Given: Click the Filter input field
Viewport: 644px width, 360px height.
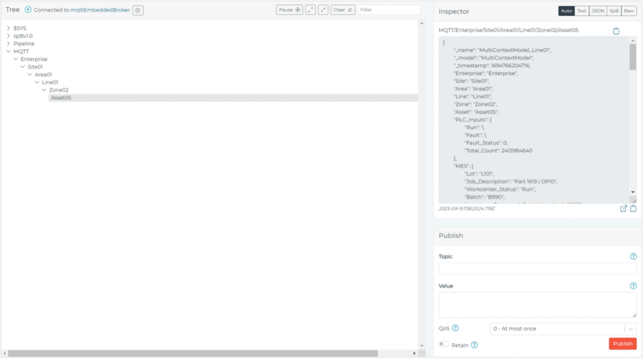Looking at the screenshot, I should [x=388, y=10].
